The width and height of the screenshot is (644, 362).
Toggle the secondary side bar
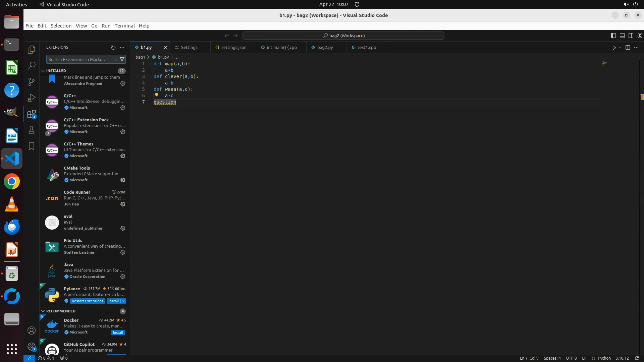coord(631,36)
